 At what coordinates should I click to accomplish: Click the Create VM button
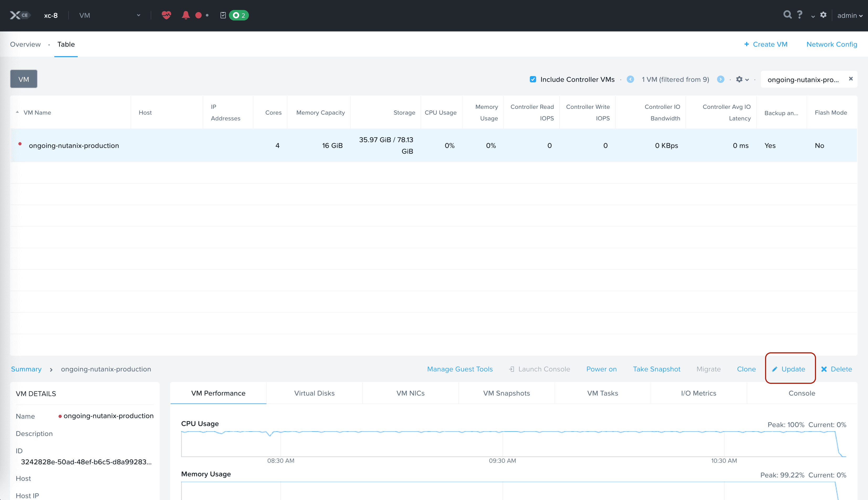(x=766, y=44)
